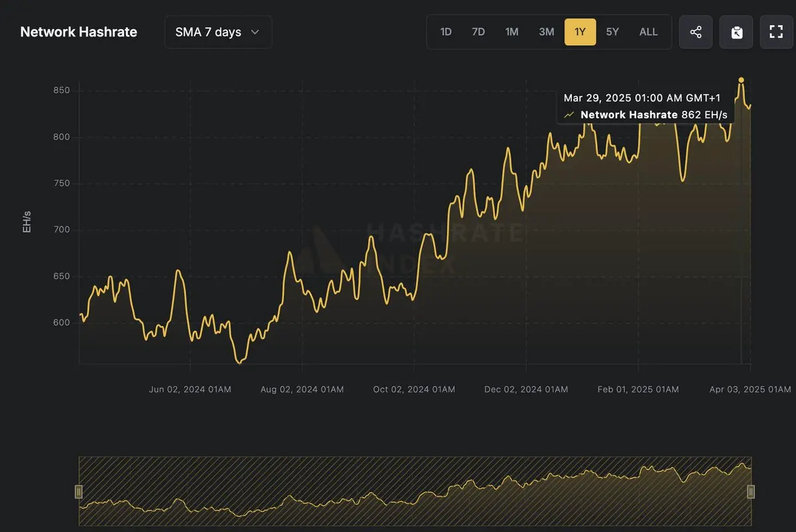Click the EH/s axis unit label

tap(27, 222)
